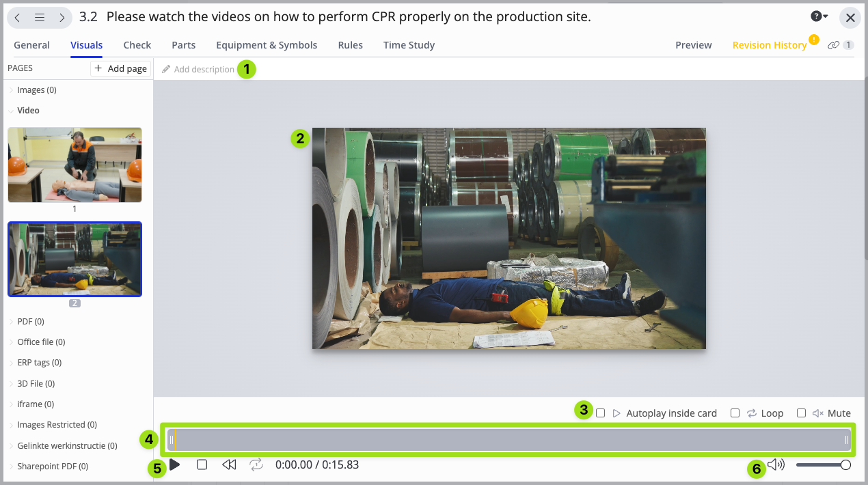Click the stop square icon
This screenshot has height=485, width=868.
tap(202, 465)
